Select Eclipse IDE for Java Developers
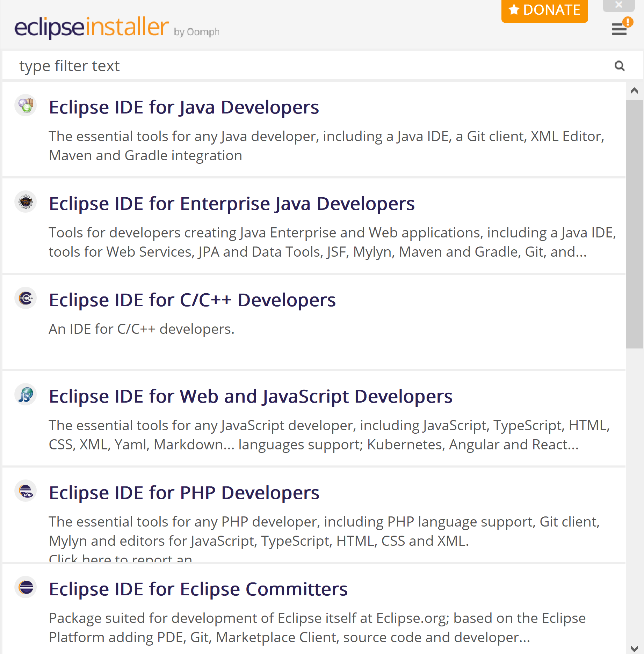Image resolution: width=644 pixels, height=654 pixels. 314,129
